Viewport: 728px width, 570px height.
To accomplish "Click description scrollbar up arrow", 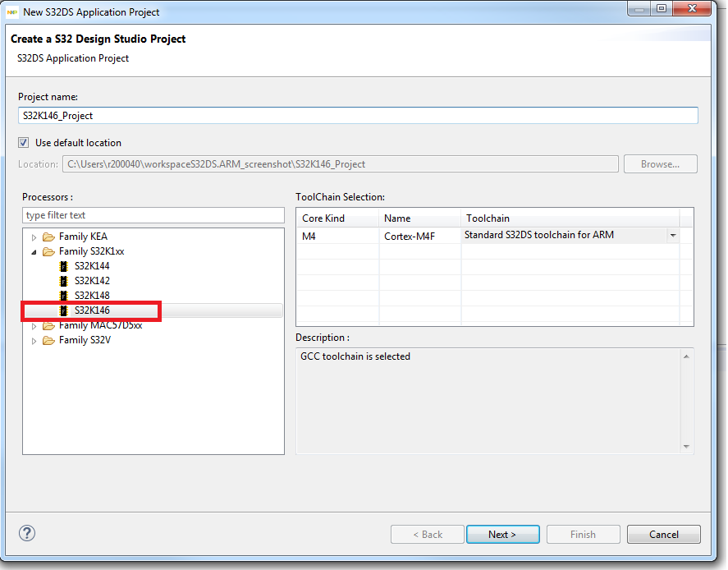I will click(686, 356).
